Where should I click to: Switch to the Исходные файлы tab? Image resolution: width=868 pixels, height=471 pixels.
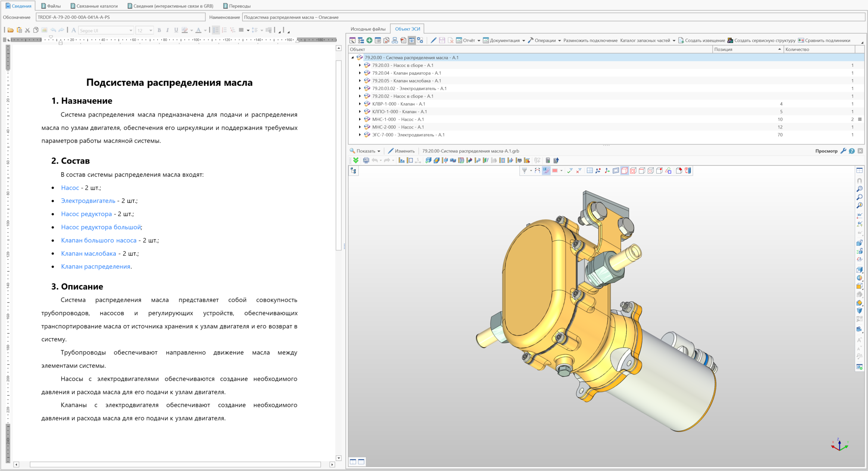pos(368,29)
